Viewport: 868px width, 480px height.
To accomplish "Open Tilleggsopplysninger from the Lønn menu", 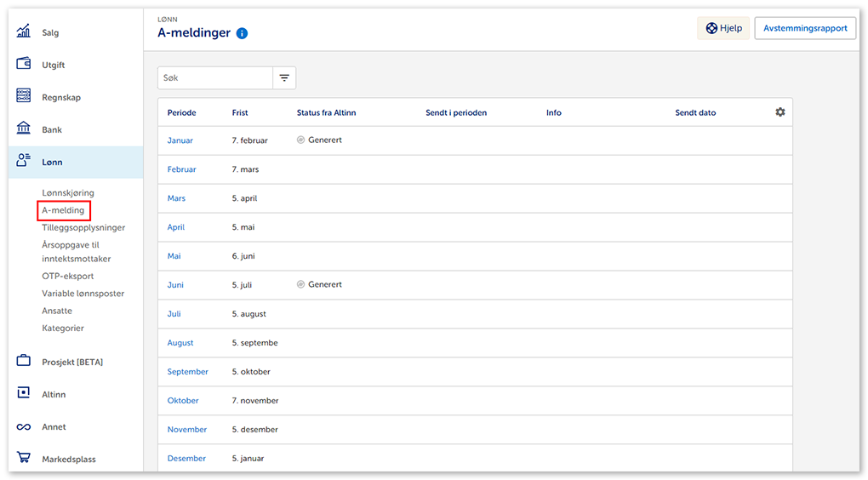I will (x=83, y=227).
